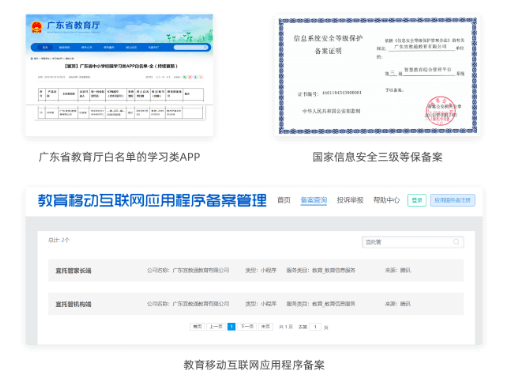Screen dimensions: 508x385
Task: Click the bottom caption 教育移动互联网应用程序备案
Action: (254, 365)
